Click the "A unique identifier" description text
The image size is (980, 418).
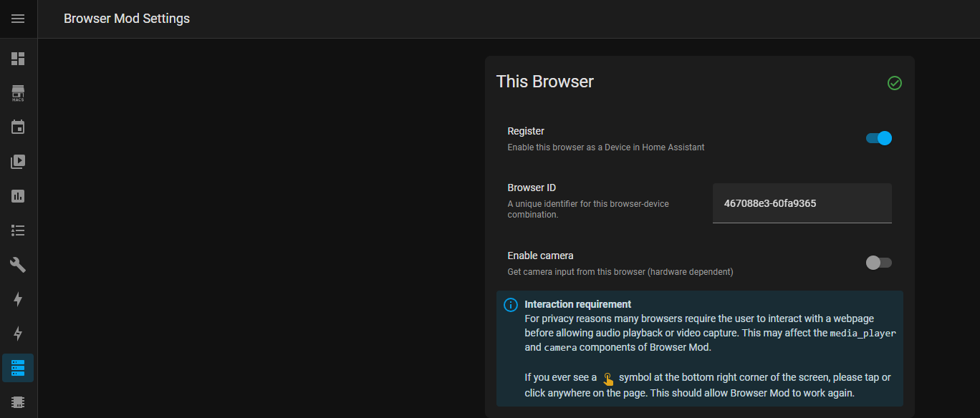click(588, 209)
